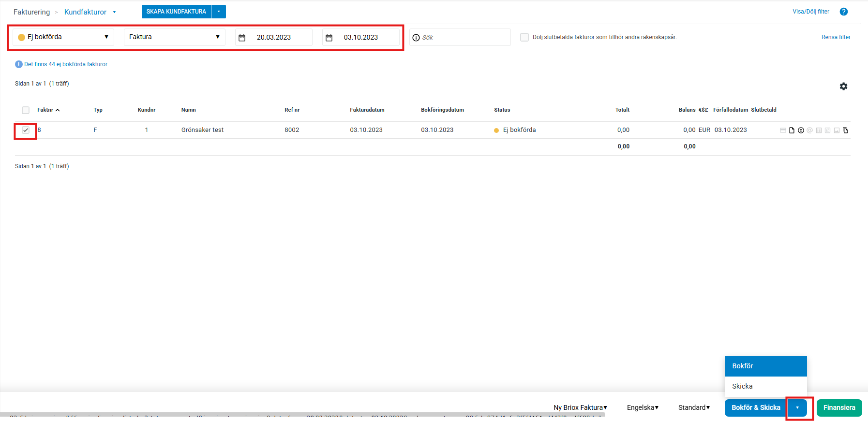Click the credit card icon in invoice row

tap(783, 130)
